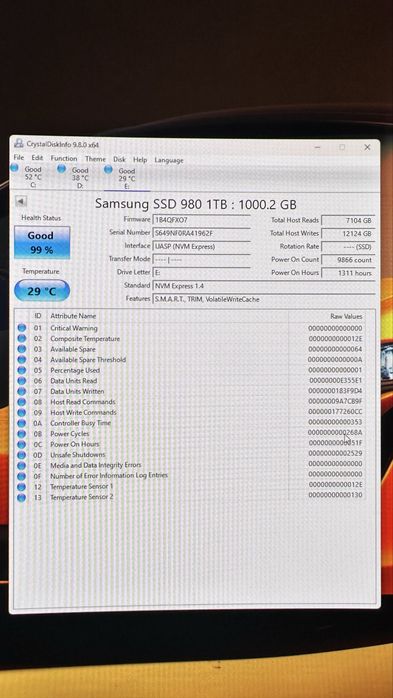The image size is (393, 698).
Task: Select the Percentage Used attribute name
Action: [75, 370]
